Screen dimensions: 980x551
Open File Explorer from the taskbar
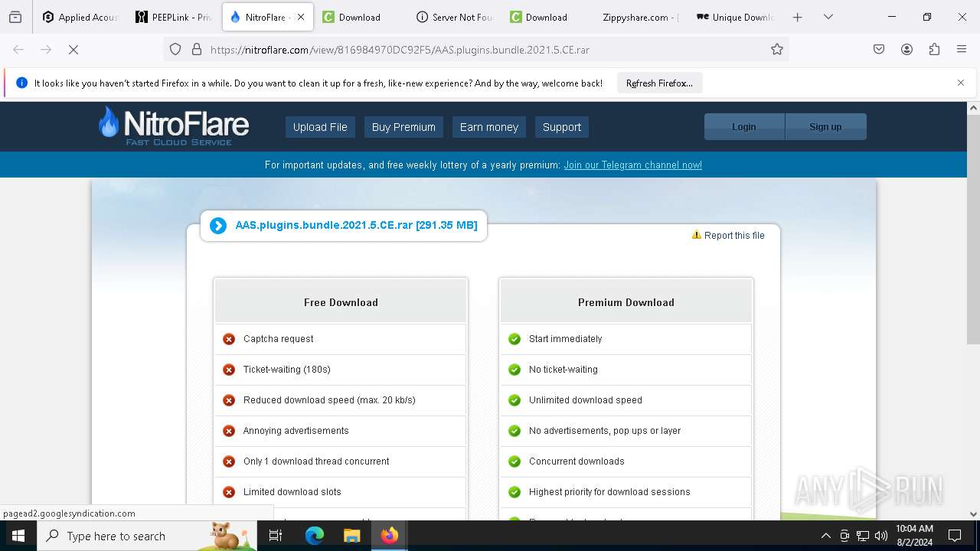351,536
